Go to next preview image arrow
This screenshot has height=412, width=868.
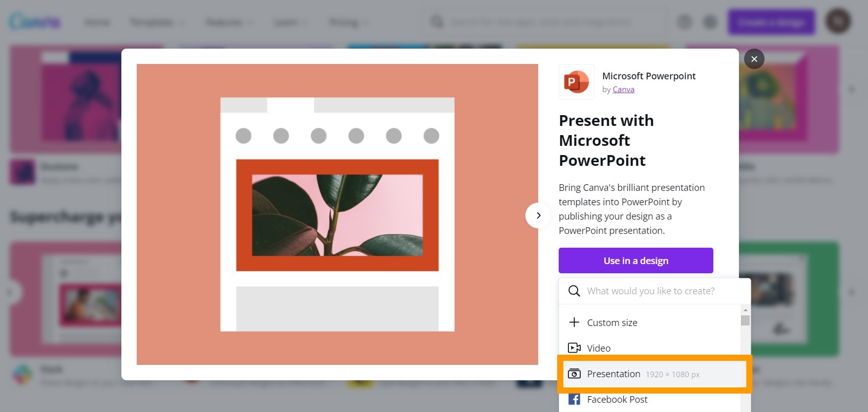pyautogui.click(x=538, y=215)
